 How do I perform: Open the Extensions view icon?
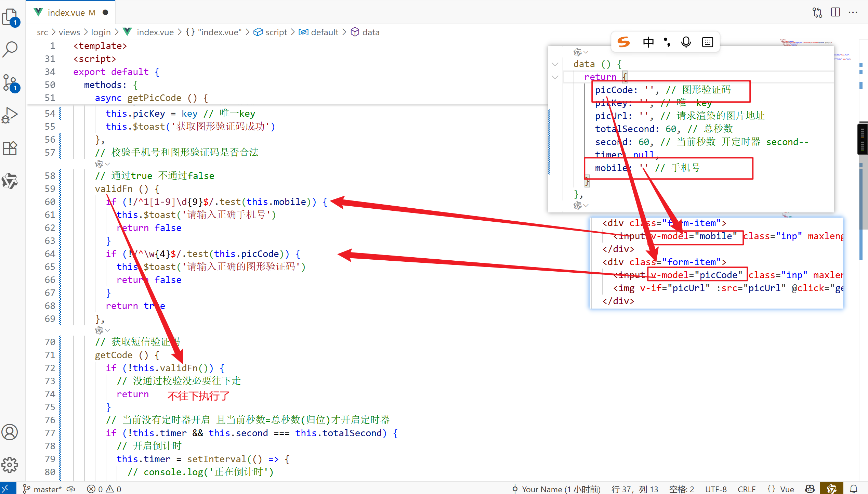coord(10,148)
